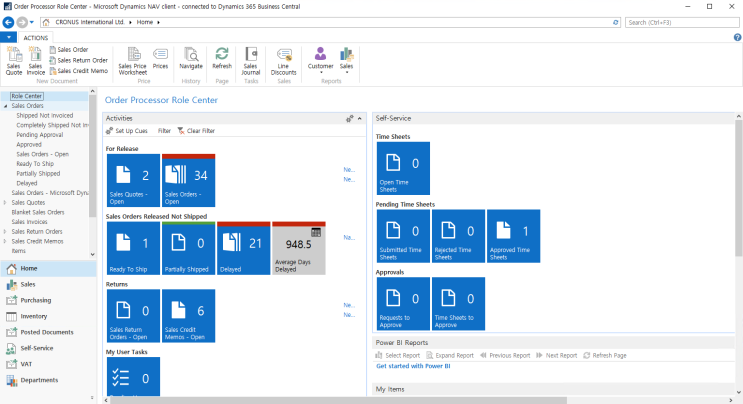Screen dimensions: 743x404
Task: Open new Sales Return Order document
Action: tap(79, 60)
